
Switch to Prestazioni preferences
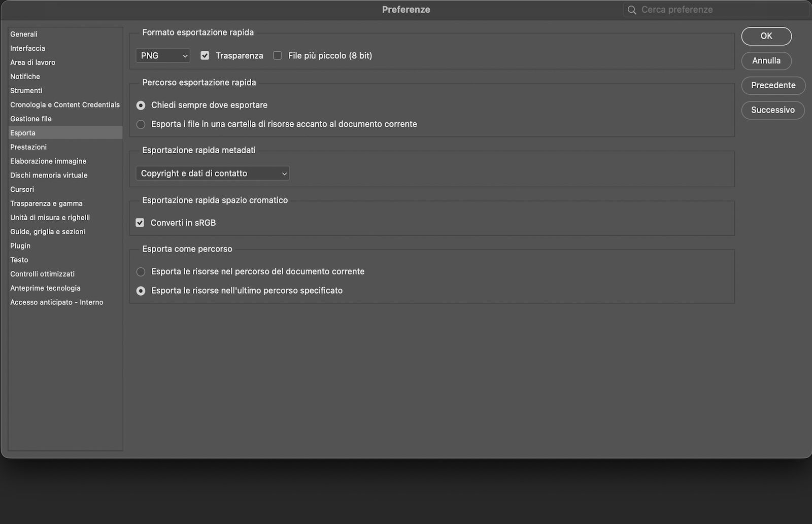28,147
